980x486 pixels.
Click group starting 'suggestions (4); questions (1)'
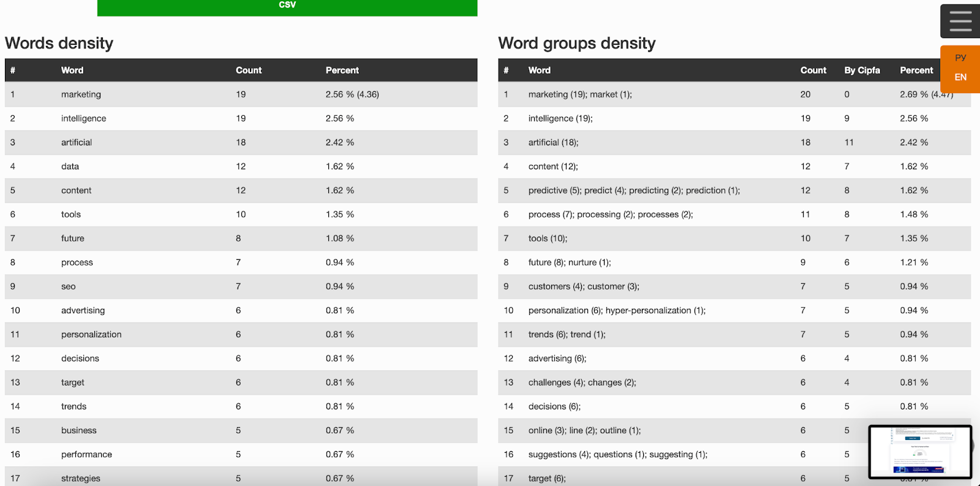point(617,454)
